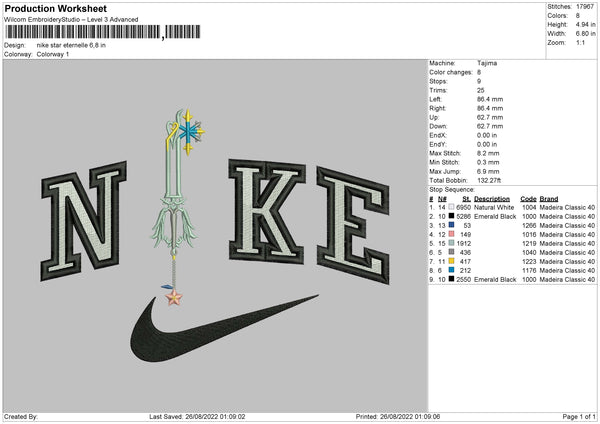
Task: Click the St. column header
Action: point(466,199)
